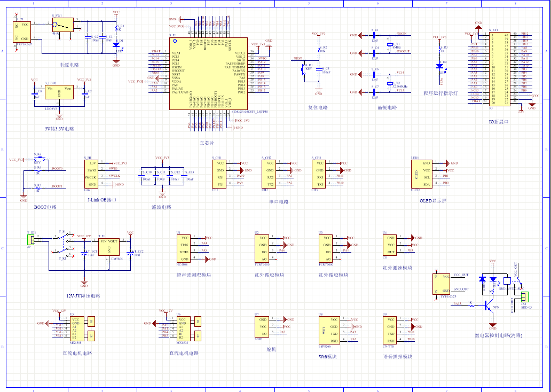
Task: Click the T_U1 LM7805 regulator block
Action: (108, 246)
